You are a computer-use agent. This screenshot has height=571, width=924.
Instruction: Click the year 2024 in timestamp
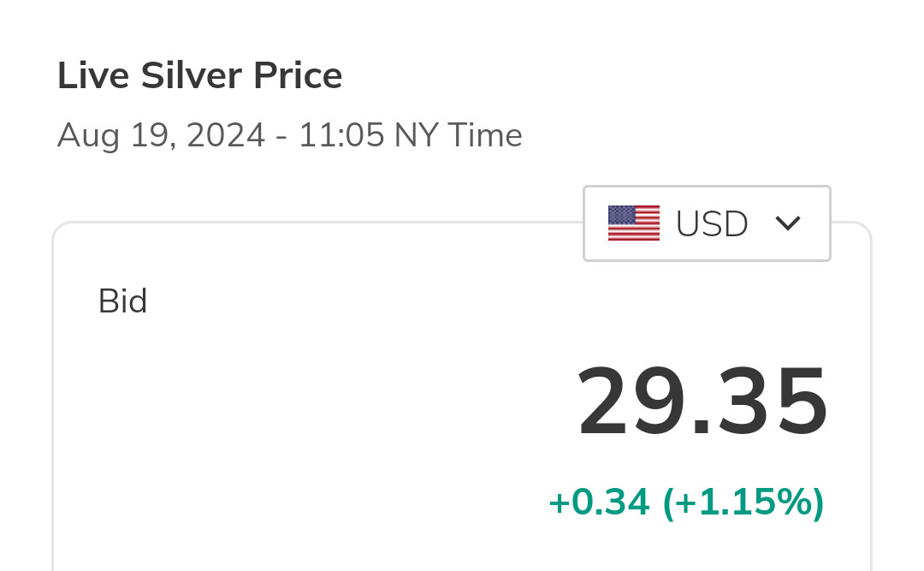coord(226,136)
